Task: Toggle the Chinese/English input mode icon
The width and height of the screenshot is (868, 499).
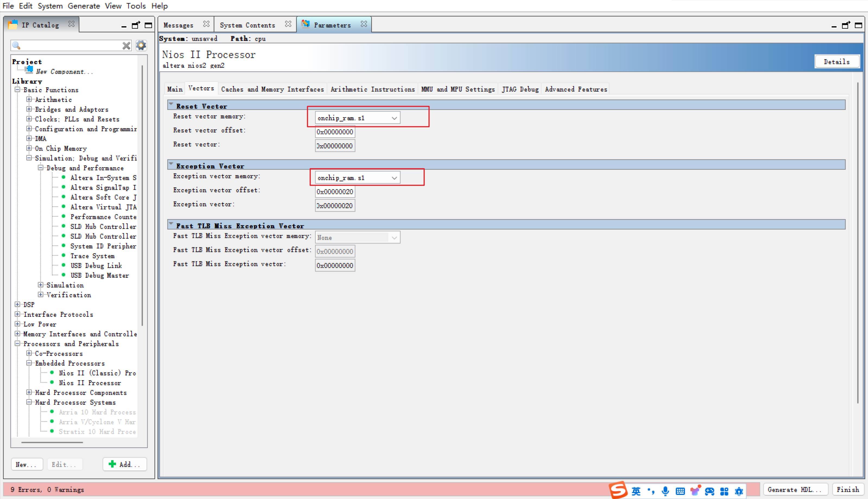Action: pyautogui.click(x=636, y=491)
